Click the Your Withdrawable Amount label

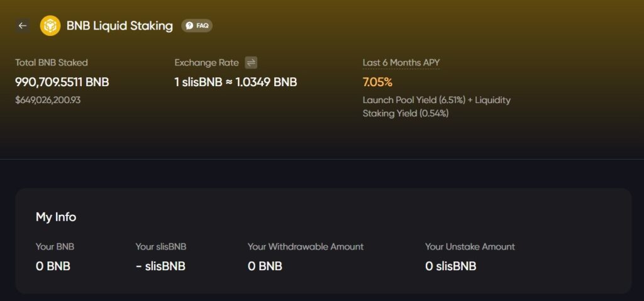(306, 247)
